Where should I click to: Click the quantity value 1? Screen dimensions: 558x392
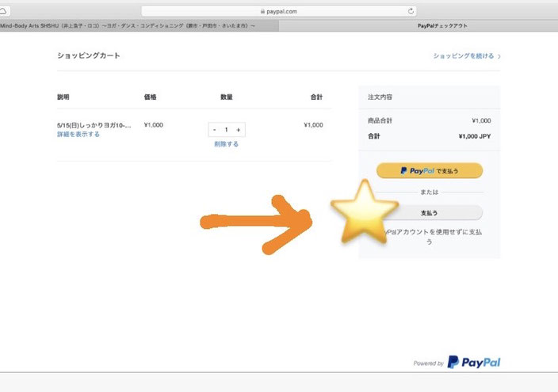(x=227, y=130)
